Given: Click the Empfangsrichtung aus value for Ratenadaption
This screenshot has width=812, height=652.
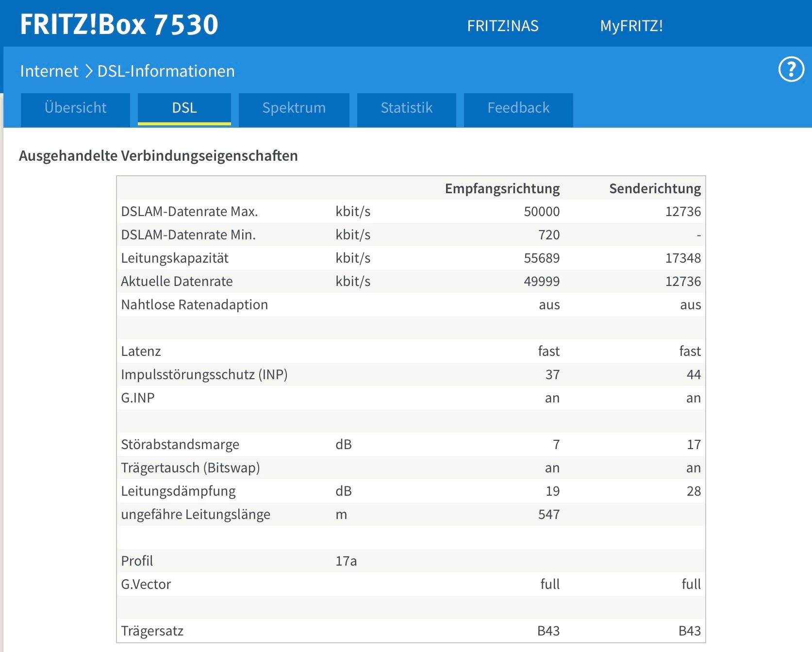Looking at the screenshot, I should (x=549, y=305).
